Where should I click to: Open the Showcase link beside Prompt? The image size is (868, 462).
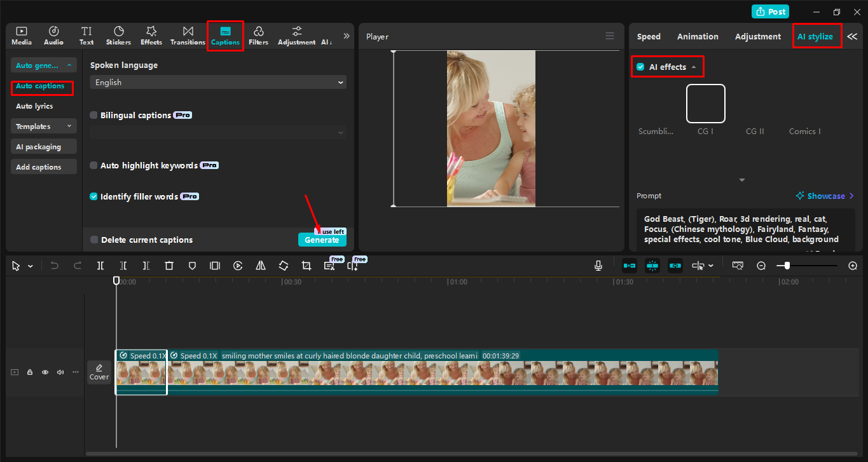tap(825, 196)
